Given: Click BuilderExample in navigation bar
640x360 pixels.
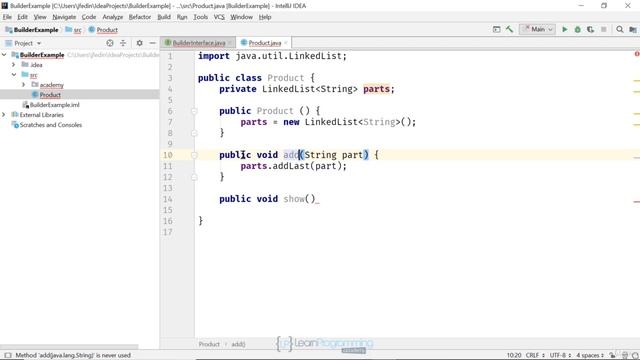Looking at the screenshot, I should pos(36,30).
